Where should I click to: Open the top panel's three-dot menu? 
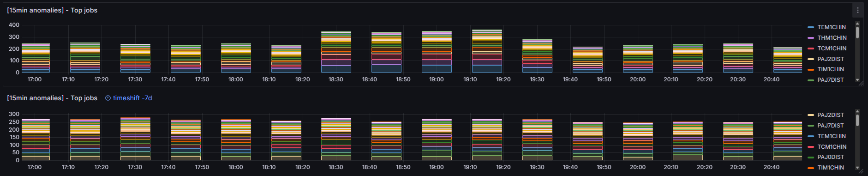tap(858, 10)
